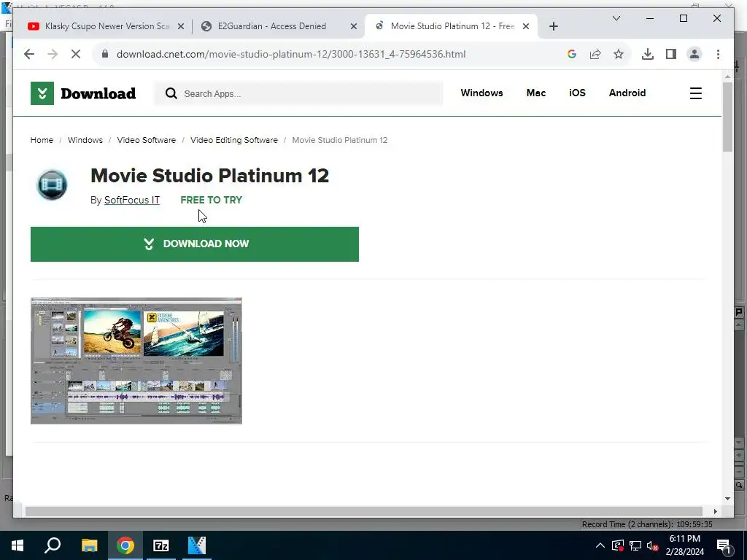This screenshot has width=747, height=560.
Task: Open Chrome downloads tray
Action: coord(648,54)
